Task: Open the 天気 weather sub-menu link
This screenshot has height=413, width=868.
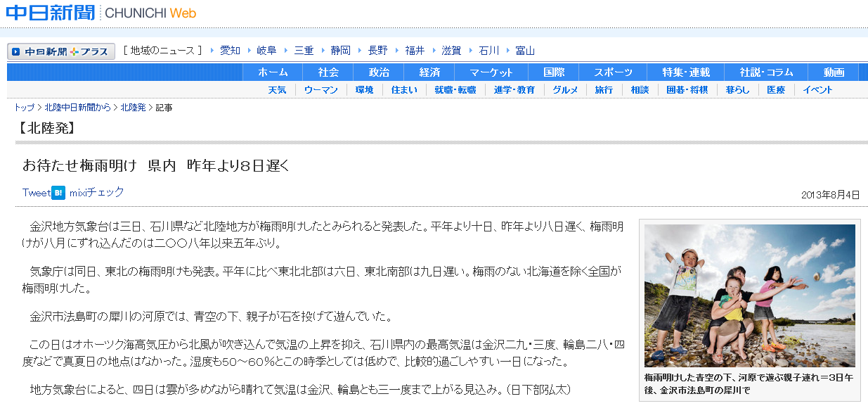Action: click(277, 90)
